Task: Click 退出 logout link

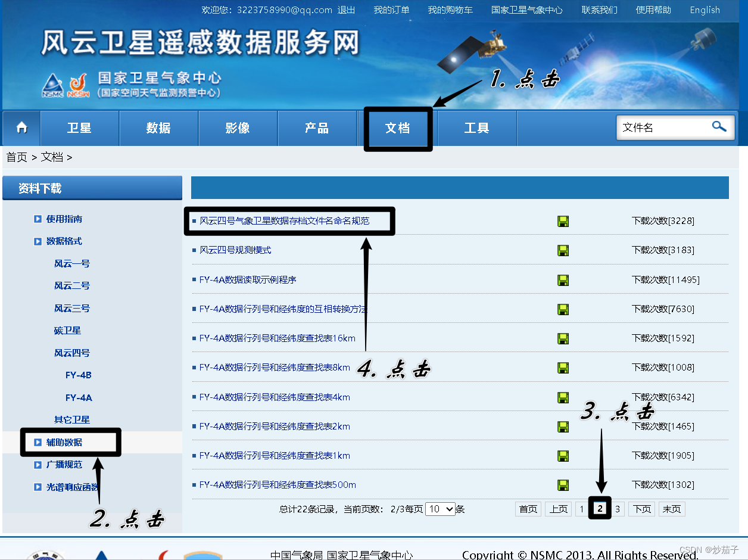Action: click(346, 10)
